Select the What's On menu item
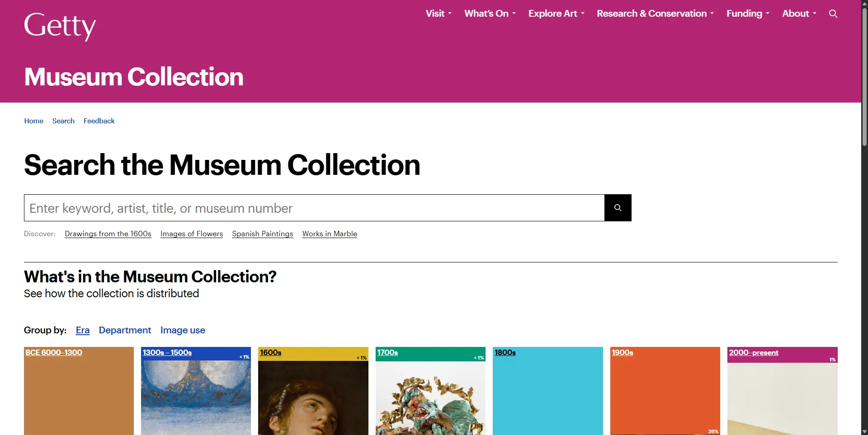Viewport: 868px width, 435px height. pos(489,13)
